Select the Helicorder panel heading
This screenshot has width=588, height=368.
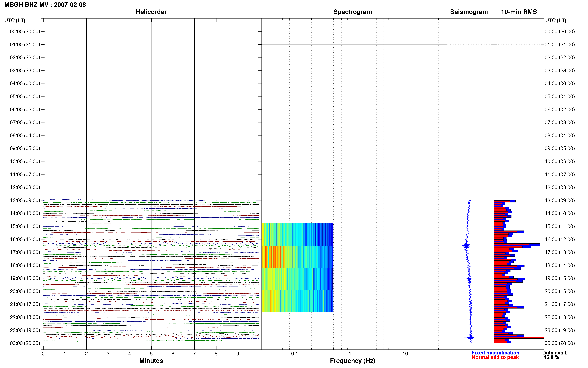point(151,12)
